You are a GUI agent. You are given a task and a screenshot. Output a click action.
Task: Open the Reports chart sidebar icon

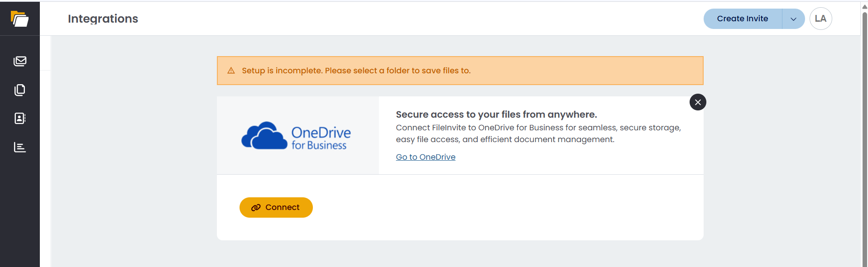(20, 147)
